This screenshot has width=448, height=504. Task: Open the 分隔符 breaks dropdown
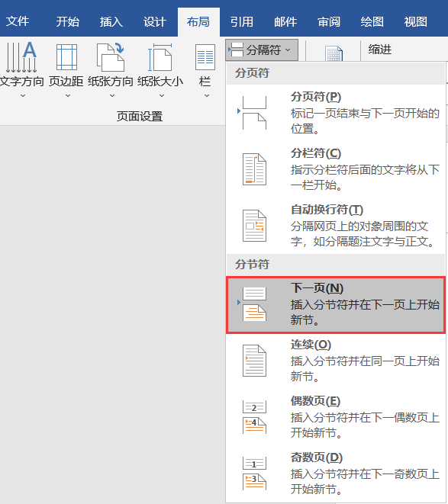coord(262,50)
